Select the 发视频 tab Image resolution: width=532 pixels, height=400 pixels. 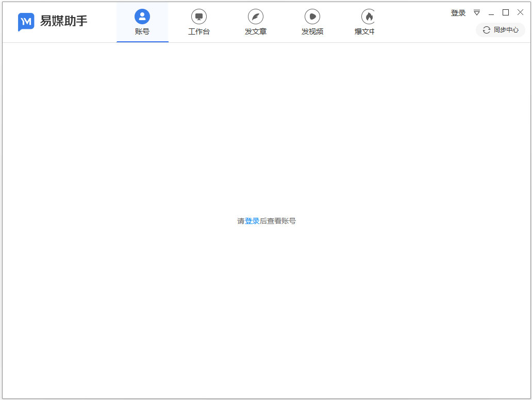(312, 22)
